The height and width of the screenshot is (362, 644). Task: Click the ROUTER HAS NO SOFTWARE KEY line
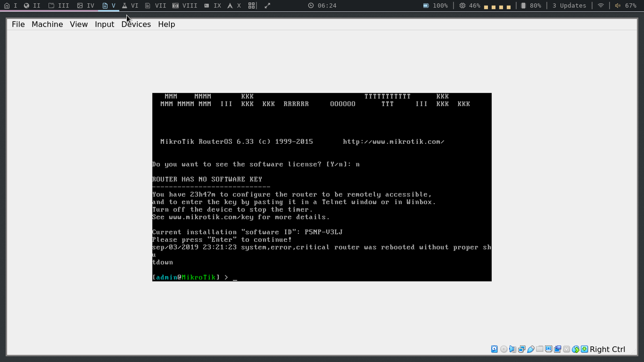(x=207, y=179)
